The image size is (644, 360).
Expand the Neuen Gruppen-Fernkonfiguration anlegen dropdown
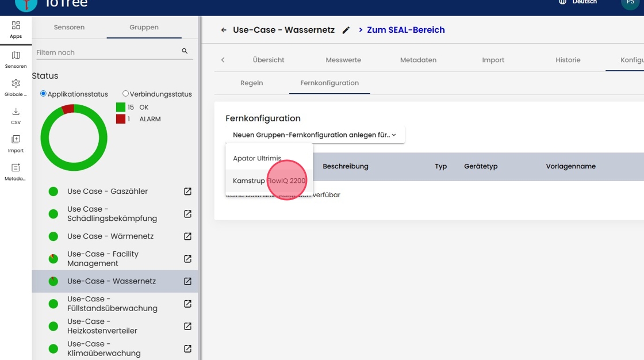click(x=315, y=135)
